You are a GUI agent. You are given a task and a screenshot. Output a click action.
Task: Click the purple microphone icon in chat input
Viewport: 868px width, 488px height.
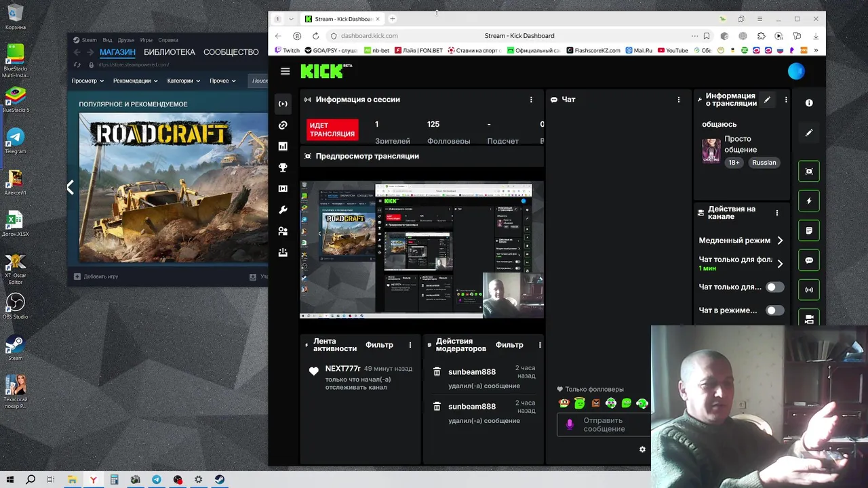(570, 424)
